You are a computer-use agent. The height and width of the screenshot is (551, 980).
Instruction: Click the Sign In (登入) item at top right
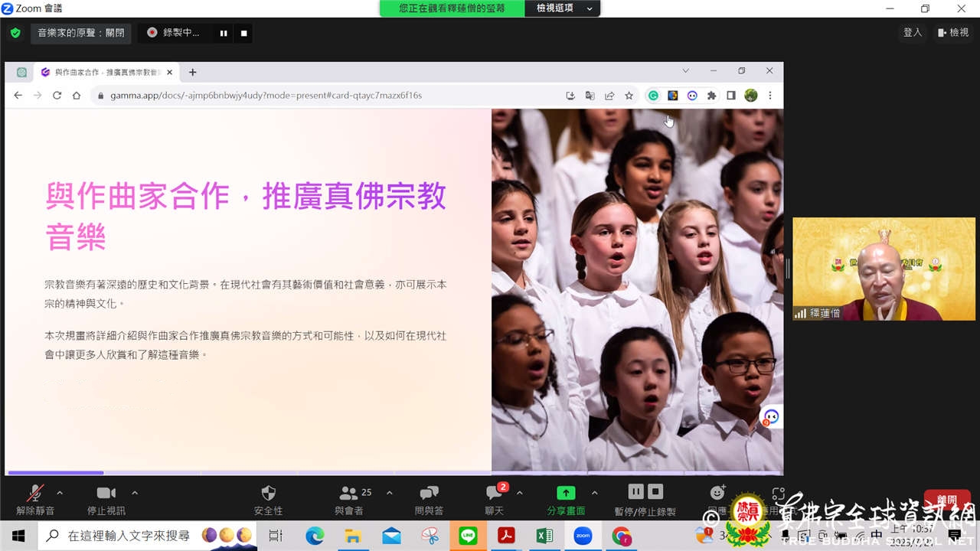click(x=913, y=33)
